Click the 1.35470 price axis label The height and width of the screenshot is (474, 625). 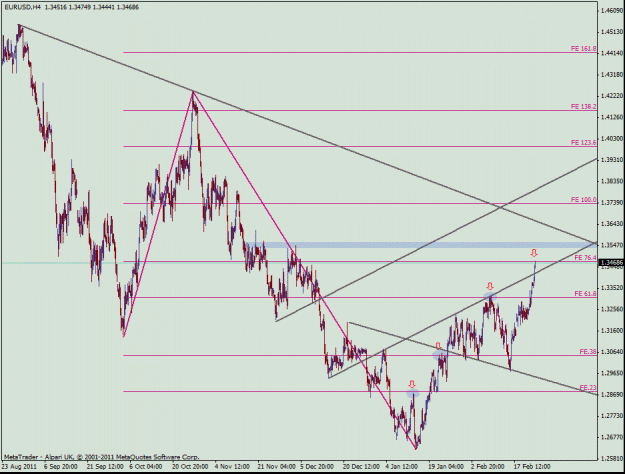[x=612, y=245]
